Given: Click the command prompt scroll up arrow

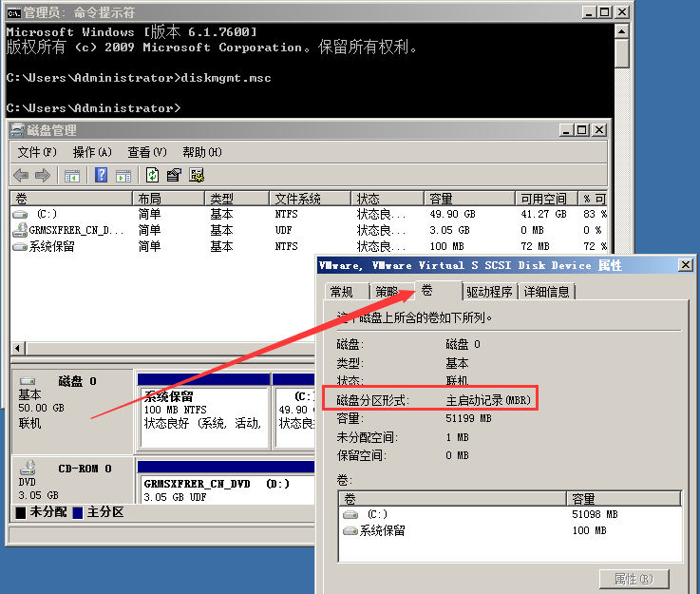Looking at the screenshot, I should click(621, 31).
